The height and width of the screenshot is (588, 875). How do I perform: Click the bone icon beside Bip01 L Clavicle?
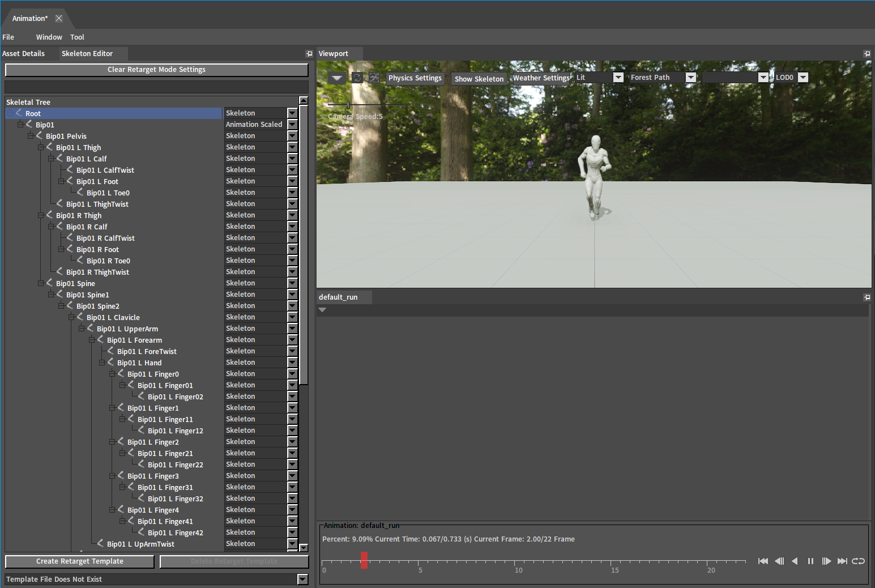(80, 317)
